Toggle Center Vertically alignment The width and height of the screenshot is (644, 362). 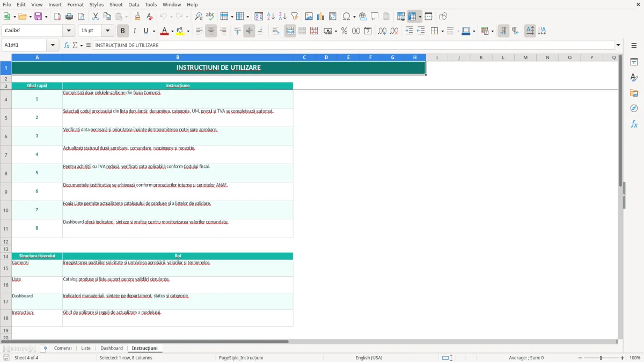click(x=249, y=31)
